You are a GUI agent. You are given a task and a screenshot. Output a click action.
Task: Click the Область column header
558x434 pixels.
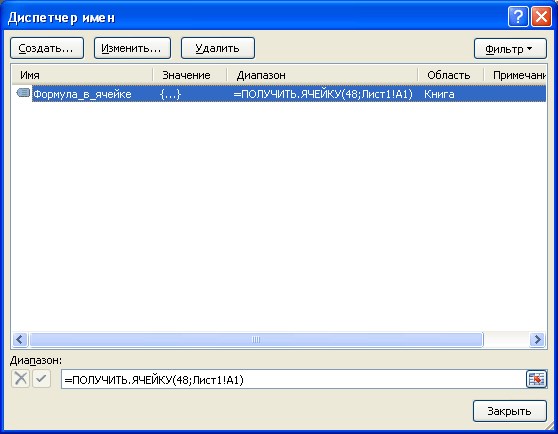tap(451, 75)
